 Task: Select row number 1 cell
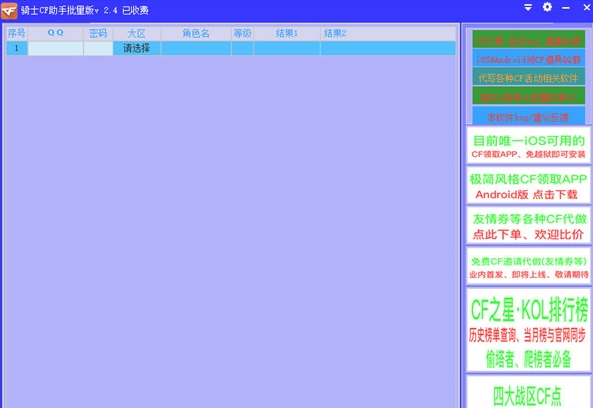pyautogui.click(x=17, y=48)
